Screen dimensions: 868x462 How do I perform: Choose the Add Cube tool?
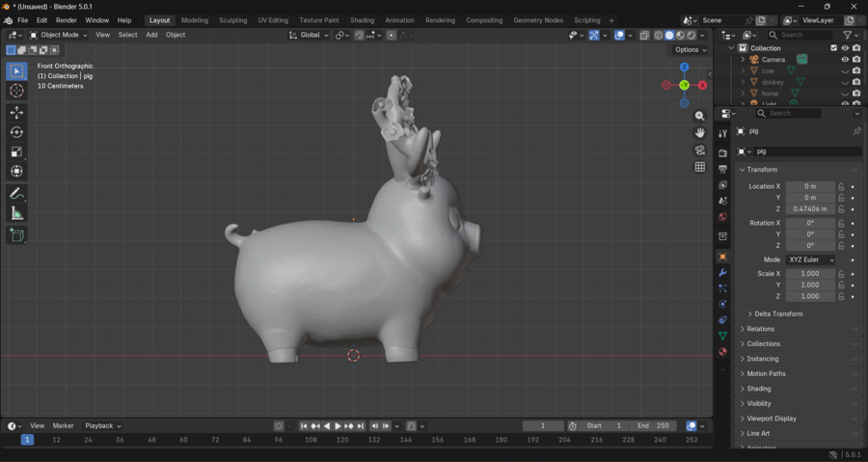[16, 234]
